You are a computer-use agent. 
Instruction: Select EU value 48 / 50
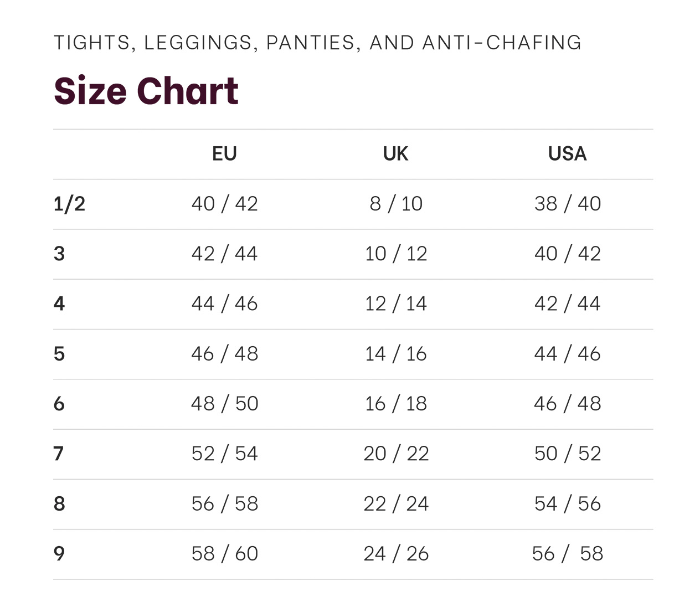(225, 404)
